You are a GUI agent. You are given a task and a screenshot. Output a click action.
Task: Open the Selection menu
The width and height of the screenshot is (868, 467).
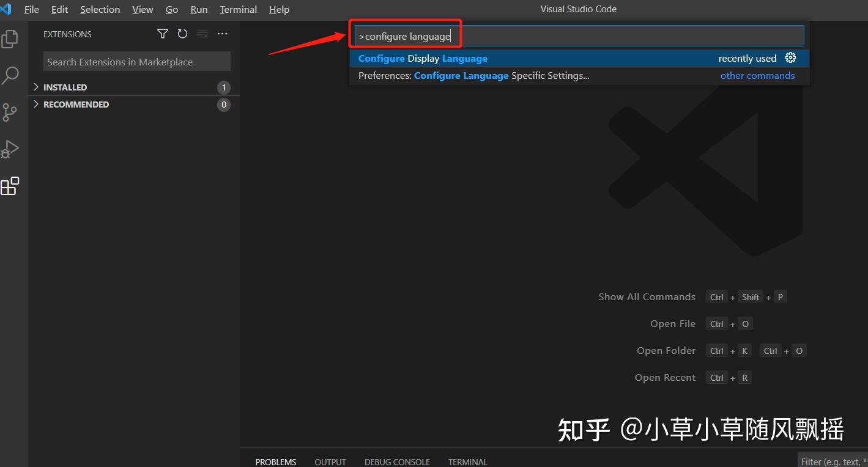point(100,10)
